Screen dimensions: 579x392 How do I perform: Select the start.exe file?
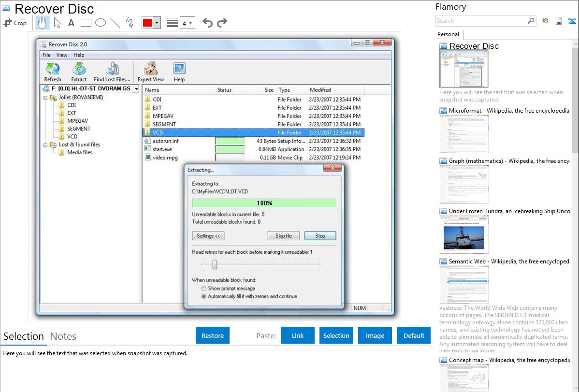coord(162,149)
